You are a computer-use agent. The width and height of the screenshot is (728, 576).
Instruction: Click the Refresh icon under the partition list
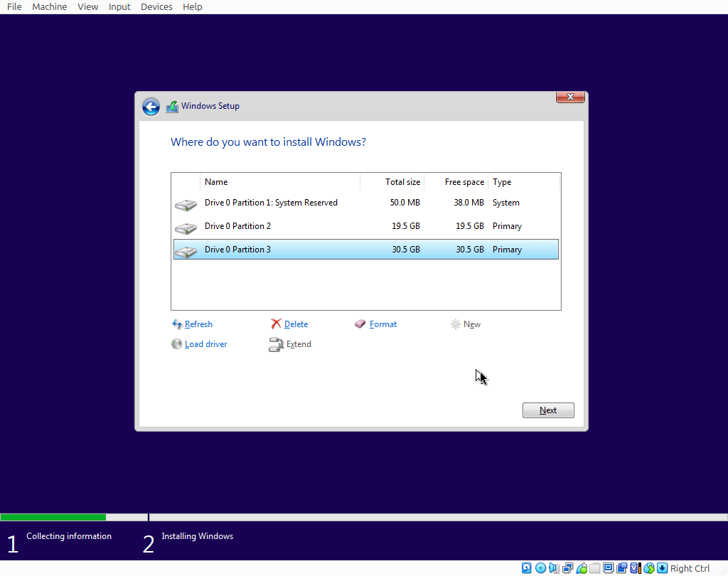(x=177, y=324)
